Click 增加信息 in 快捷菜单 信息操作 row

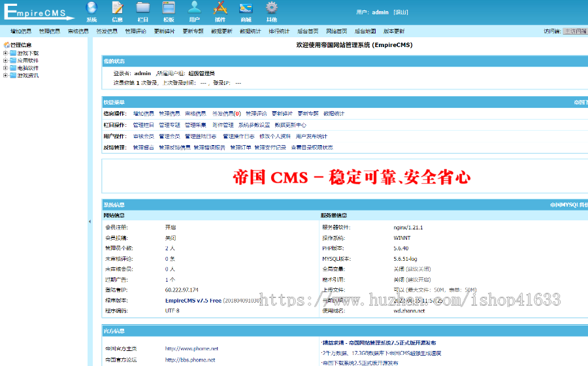click(144, 114)
